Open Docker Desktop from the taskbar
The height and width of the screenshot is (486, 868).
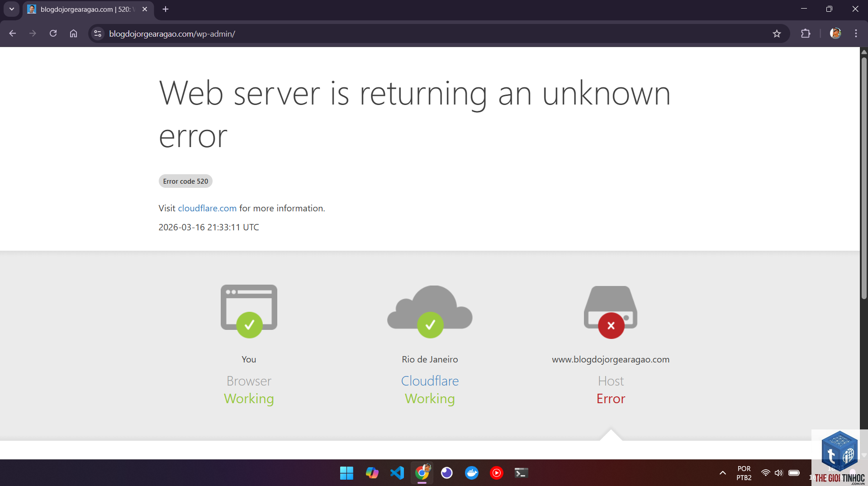click(472, 473)
